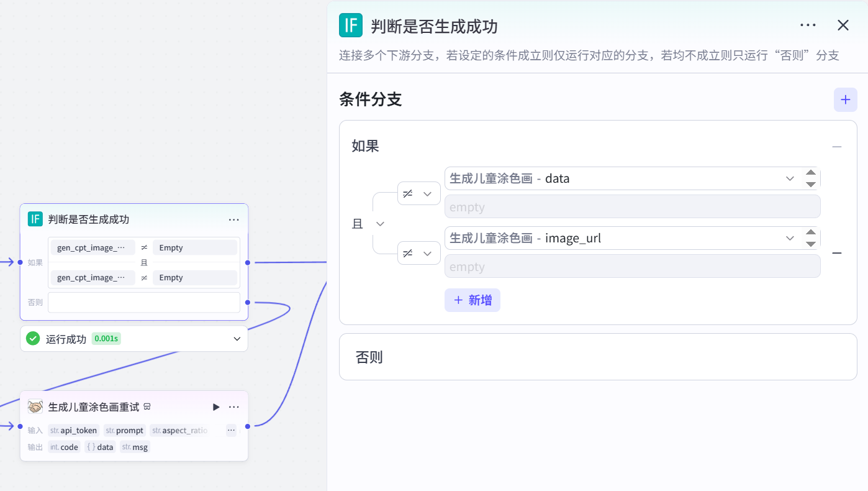868x491 pixels.
Task: Click the up arrow beside the data variable
Action: pyautogui.click(x=810, y=173)
